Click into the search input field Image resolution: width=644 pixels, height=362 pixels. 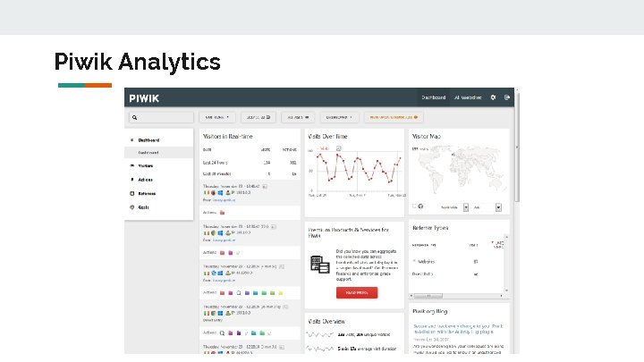click(x=161, y=117)
